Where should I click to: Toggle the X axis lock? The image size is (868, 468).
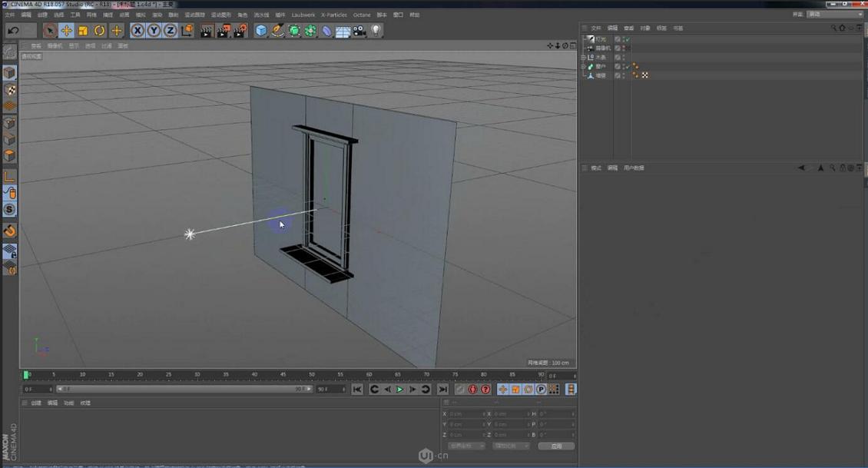tap(137, 31)
